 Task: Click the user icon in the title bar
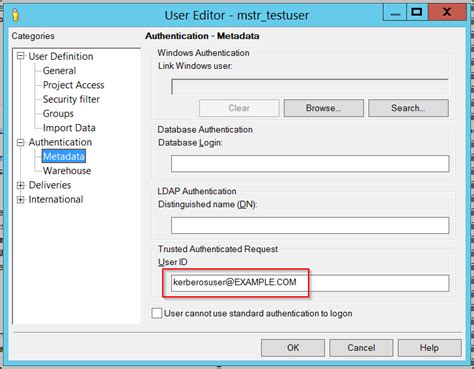(15, 15)
